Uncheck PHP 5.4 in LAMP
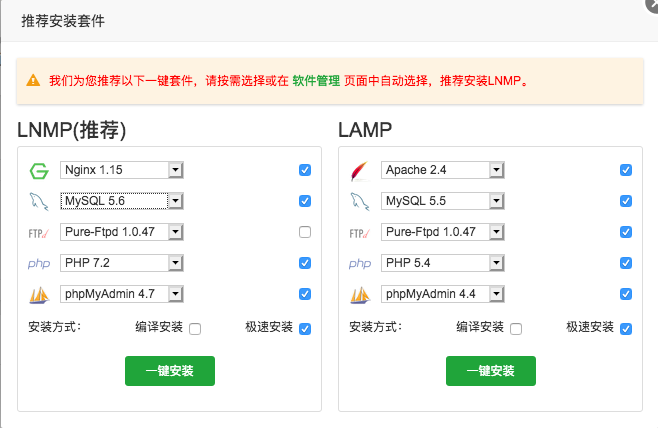 click(626, 263)
